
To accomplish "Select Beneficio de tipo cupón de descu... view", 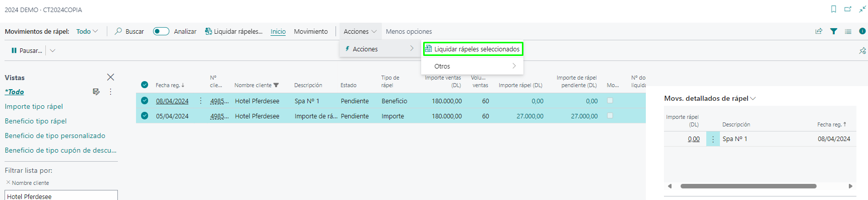I will pos(60,150).
